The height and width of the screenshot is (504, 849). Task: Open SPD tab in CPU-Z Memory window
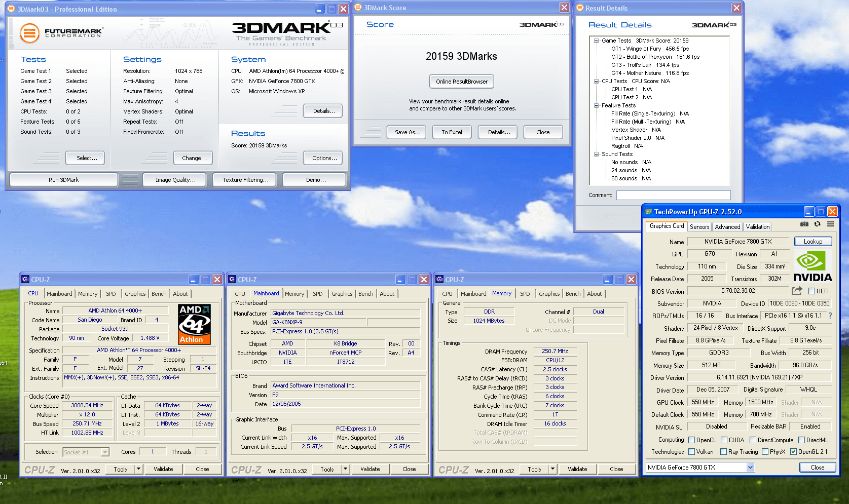click(525, 294)
